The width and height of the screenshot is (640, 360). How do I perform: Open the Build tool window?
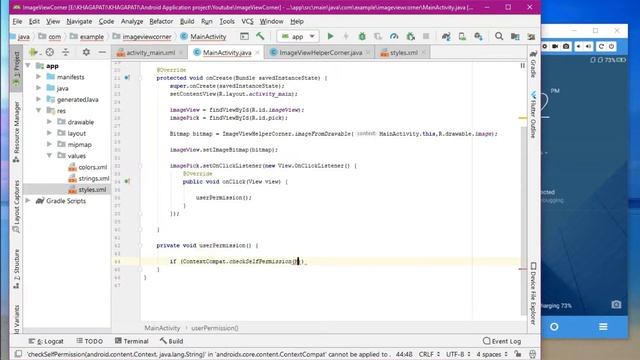[x=171, y=341]
